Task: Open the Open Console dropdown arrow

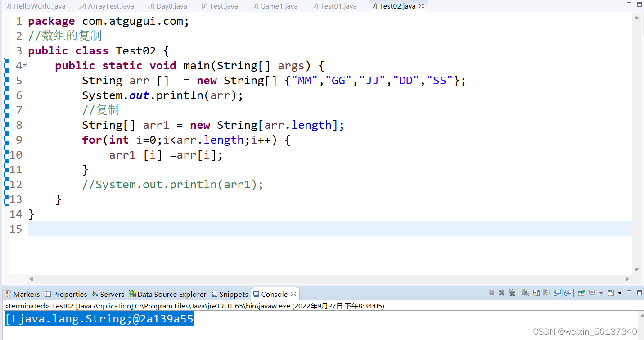Action: pyautogui.click(x=620, y=293)
